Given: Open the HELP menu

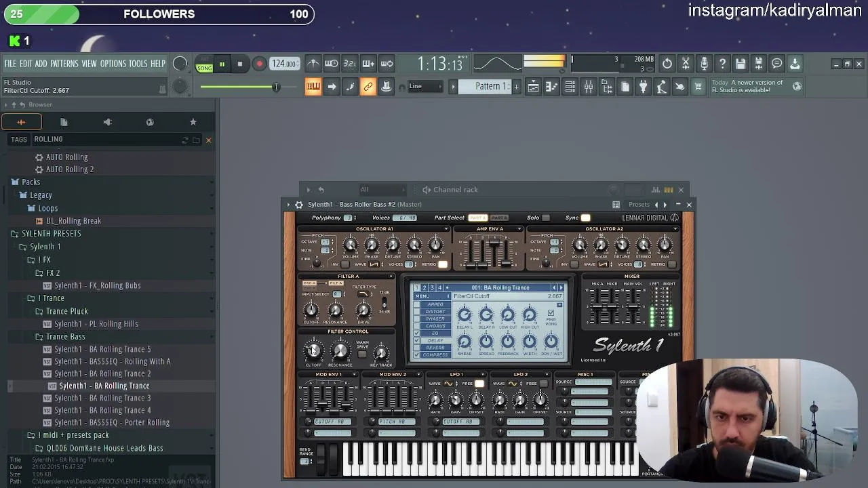Looking at the screenshot, I should [158, 64].
